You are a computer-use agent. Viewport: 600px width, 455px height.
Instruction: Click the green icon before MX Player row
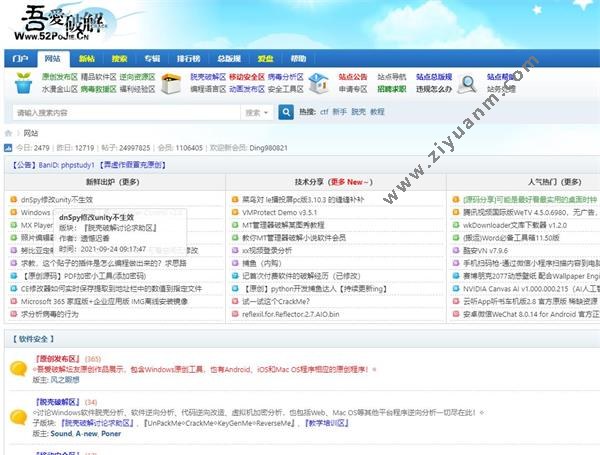(14, 225)
